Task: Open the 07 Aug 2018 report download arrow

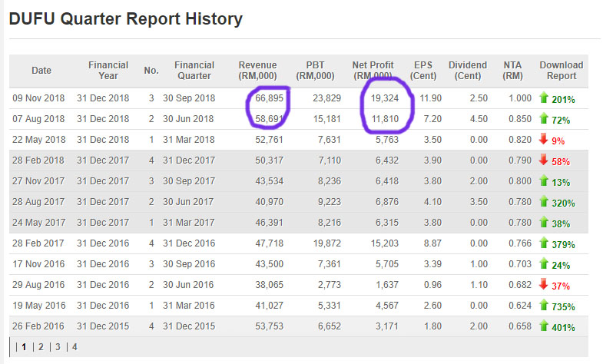Action: point(543,119)
